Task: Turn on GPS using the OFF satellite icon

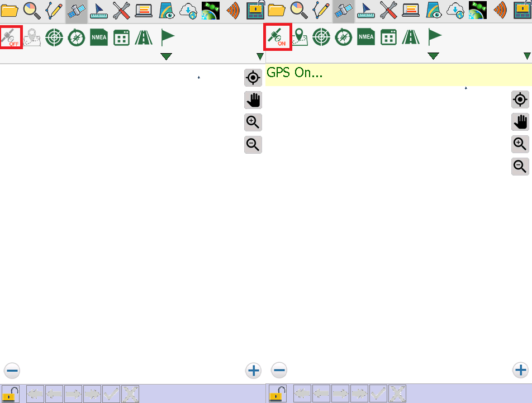Action: coord(11,37)
